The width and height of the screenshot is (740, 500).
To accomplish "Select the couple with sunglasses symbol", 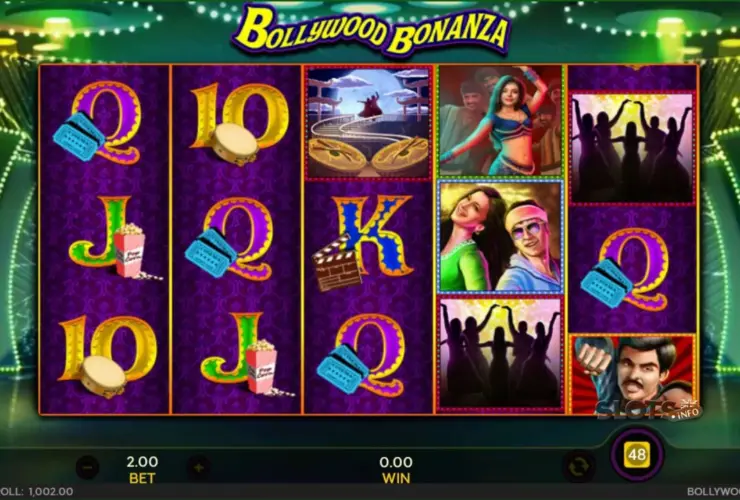I will [x=500, y=236].
